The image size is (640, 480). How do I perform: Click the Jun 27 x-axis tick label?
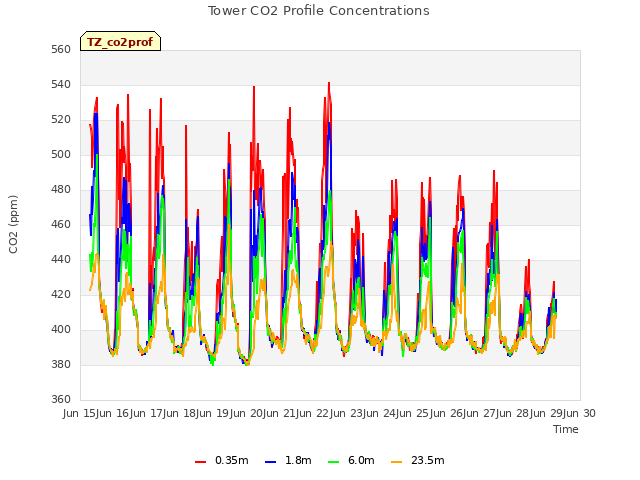tap(480, 413)
